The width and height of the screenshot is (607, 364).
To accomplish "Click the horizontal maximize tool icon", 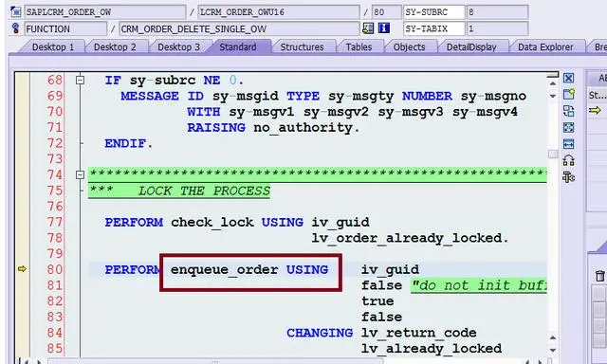I will tap(568, 144).
